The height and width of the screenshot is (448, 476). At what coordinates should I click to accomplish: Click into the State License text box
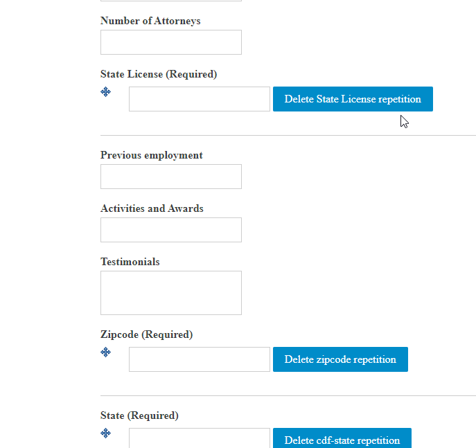click(x=200, y=99)
